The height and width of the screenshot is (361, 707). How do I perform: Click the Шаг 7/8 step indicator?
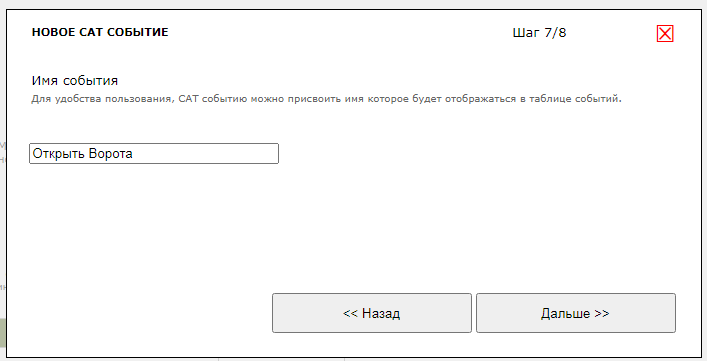[x=539, y=33]
